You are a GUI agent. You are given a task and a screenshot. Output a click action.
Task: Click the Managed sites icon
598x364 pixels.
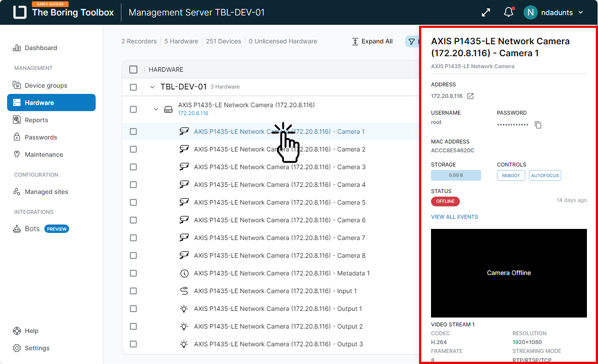(x=17, y=192)
